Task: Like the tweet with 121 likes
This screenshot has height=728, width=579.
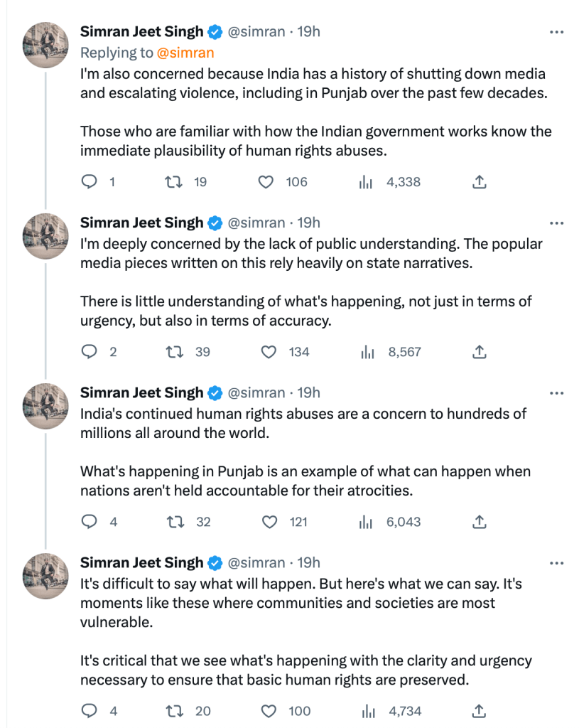Action: point(269,522)
